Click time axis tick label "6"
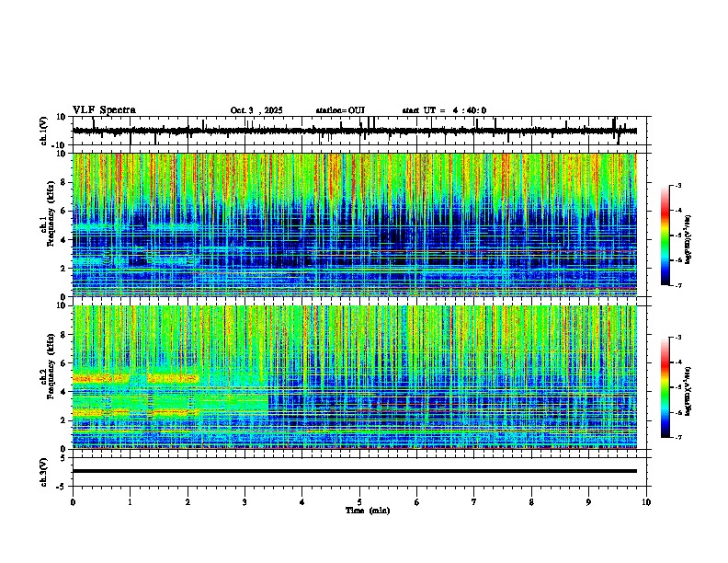The height and width of the screenshot is (563, 728). pos(417,502)
